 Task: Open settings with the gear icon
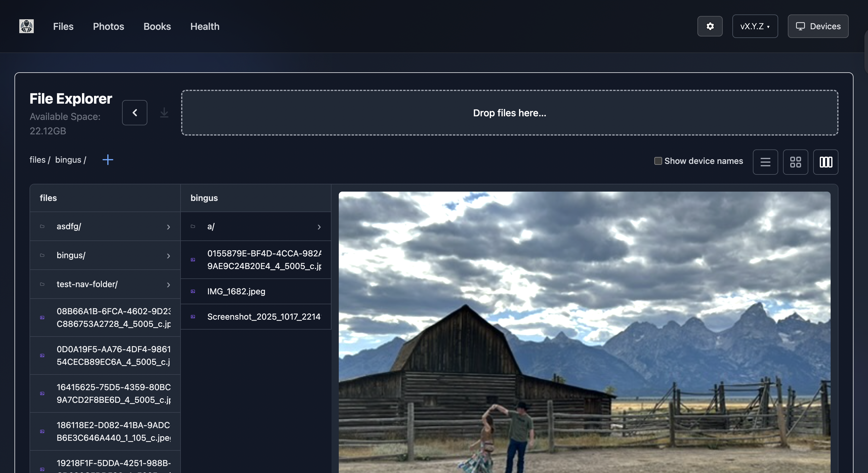[710, 26]
